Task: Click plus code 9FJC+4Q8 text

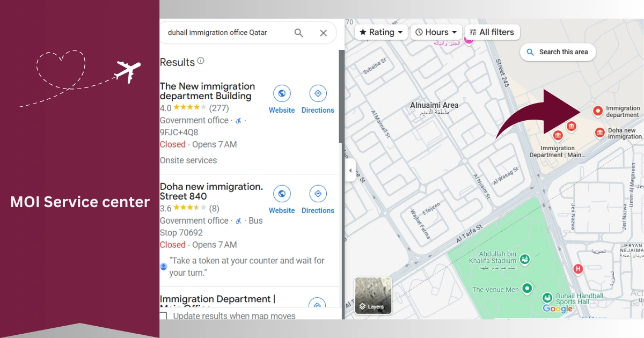Action: [179, 132]
